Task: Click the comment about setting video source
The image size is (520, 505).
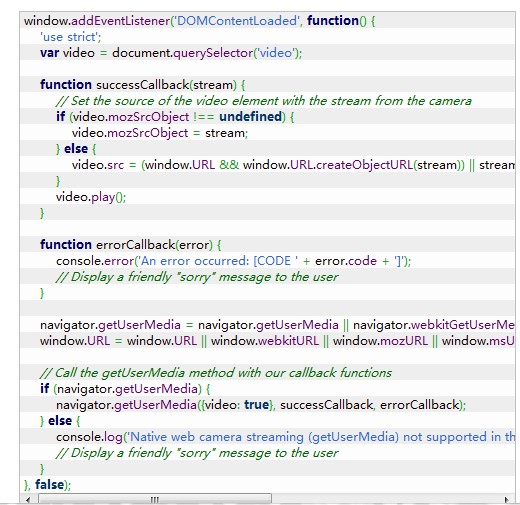Action: [264, 101]
